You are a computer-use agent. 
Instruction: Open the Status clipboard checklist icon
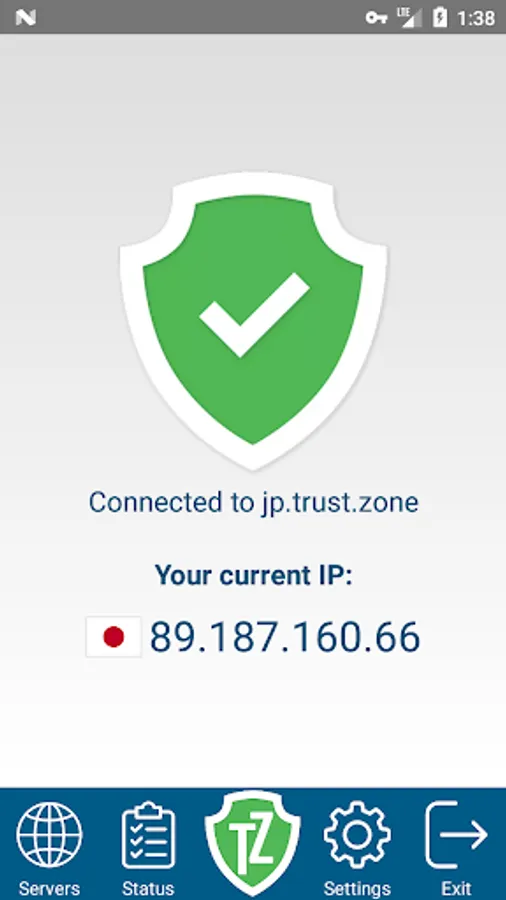(148, 835)
